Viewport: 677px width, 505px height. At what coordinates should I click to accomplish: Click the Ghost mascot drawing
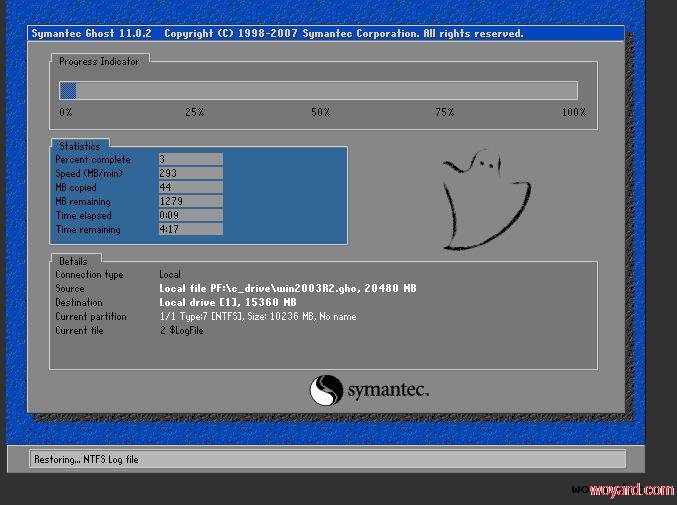point(486,200)
